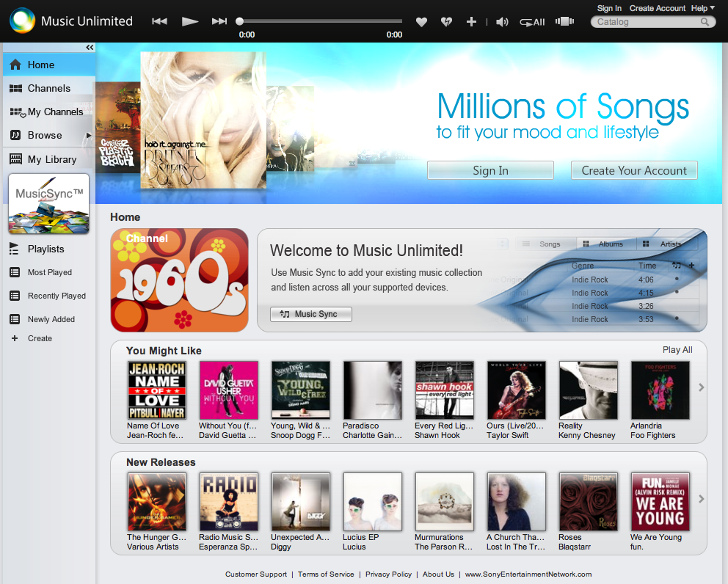Add the song using the plus icon
Viewport: 728px width, 584px height.
pyautogui.click(x=471, y=22)
